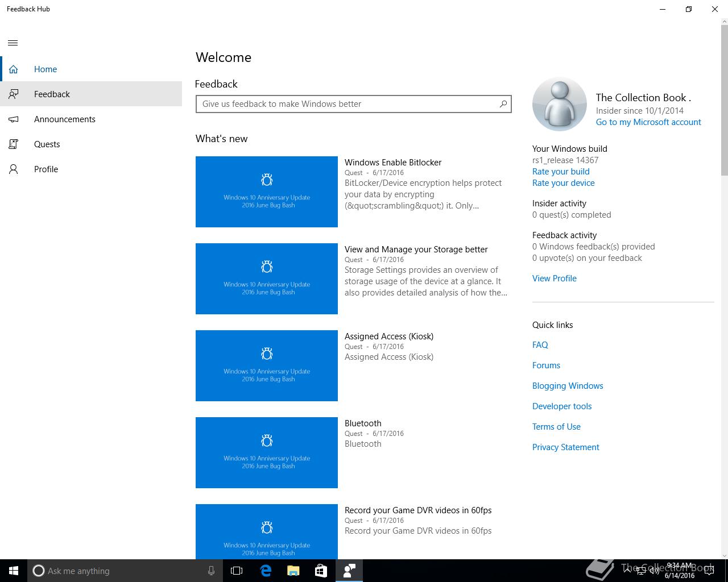Click the Cortana microphone icon
This screenshot has height=582, width=728.
coord(211,571)
